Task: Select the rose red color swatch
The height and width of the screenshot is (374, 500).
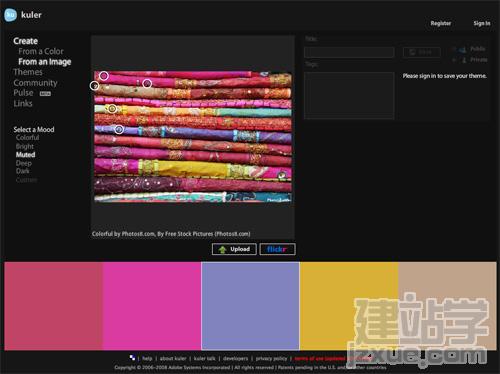Action: click(x=53, y=306)
